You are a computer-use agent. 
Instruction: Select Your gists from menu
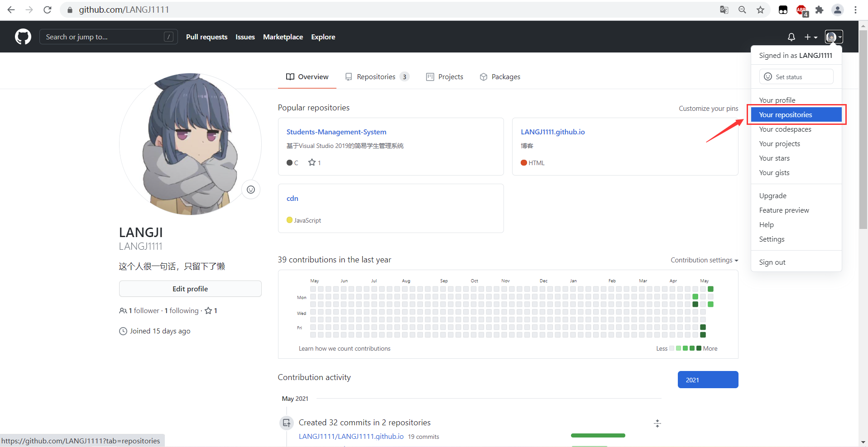(796, 172)
